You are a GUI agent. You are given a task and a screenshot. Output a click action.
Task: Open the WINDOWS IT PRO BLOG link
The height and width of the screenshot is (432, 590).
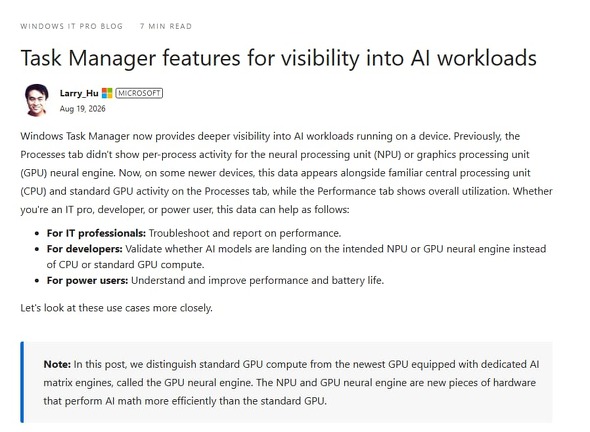[71, 26]
